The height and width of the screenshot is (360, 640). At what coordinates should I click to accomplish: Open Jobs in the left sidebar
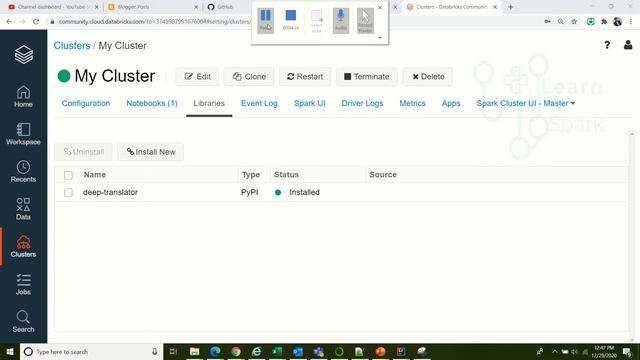click(23, 284)
